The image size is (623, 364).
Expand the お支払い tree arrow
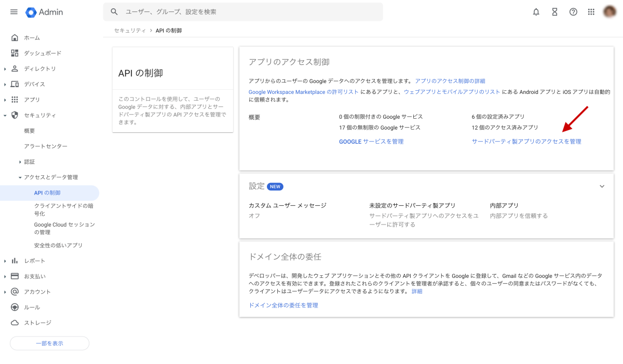(x=5, y=276)
